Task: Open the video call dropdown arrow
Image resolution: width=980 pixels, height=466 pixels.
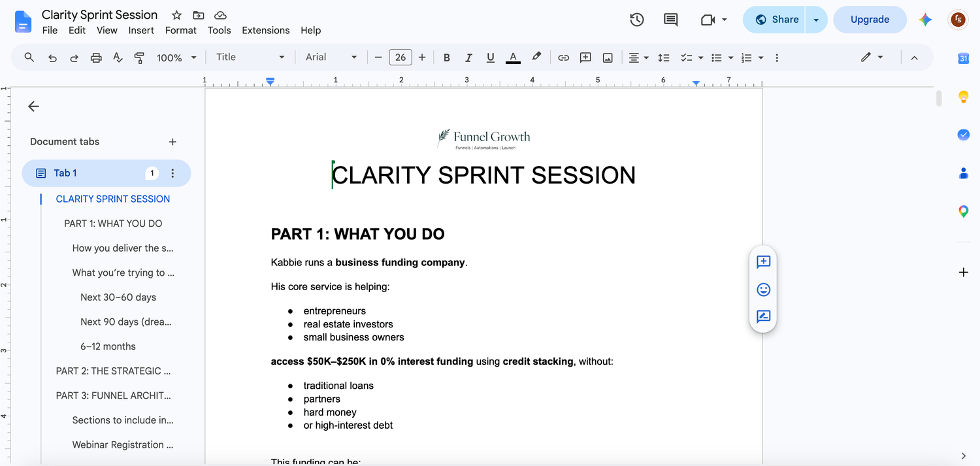Action: coord(724,20)
